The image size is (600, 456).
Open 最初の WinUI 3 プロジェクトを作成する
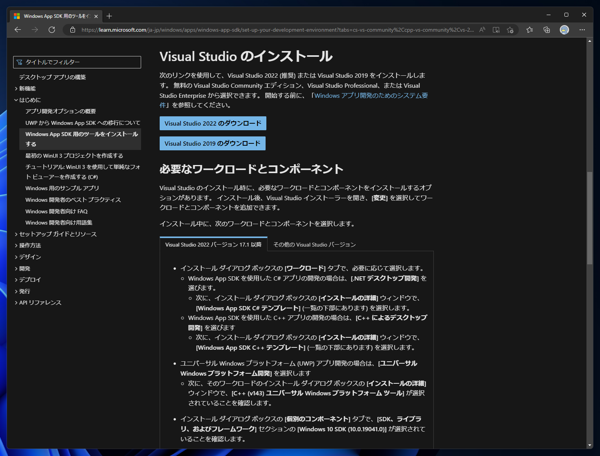point(74,156)
